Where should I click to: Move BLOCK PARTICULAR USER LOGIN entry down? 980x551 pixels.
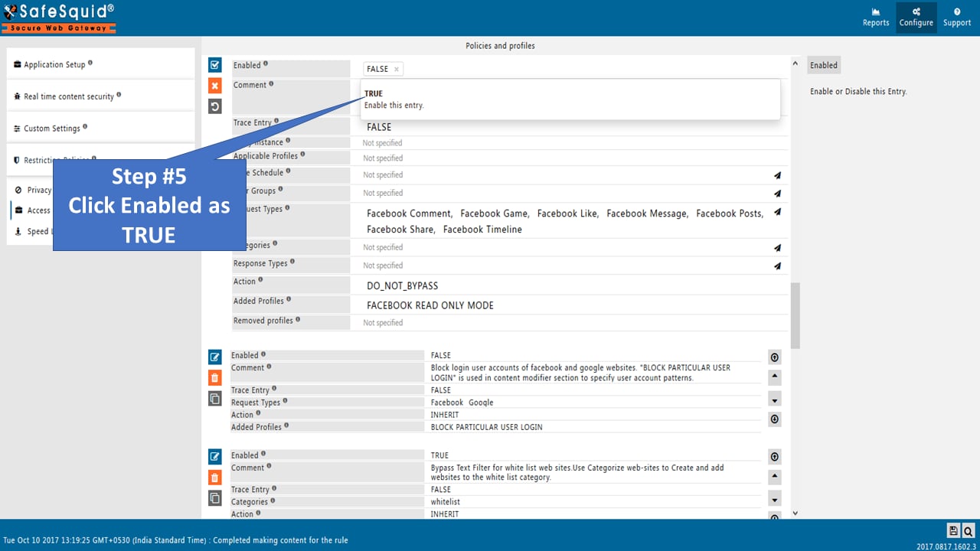pyautogui.click(x=774, y=399)
